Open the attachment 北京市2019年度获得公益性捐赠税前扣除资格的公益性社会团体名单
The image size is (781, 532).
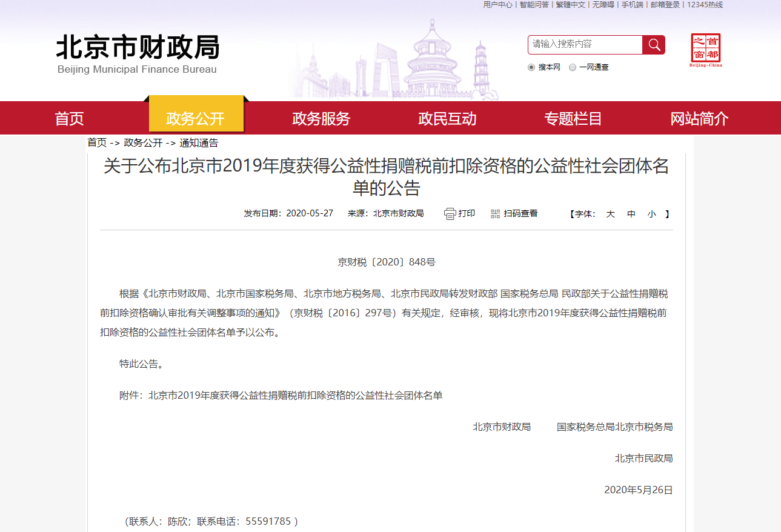tap(296, 396)
